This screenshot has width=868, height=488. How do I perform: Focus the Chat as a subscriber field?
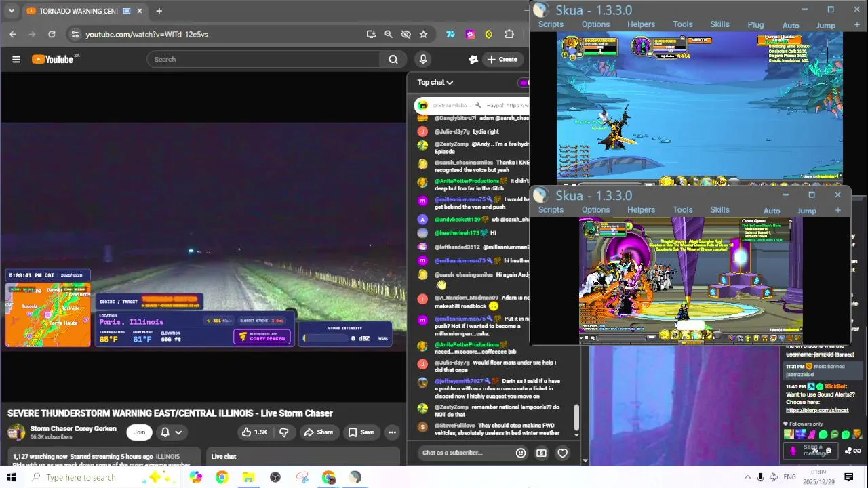coord(464,453)
